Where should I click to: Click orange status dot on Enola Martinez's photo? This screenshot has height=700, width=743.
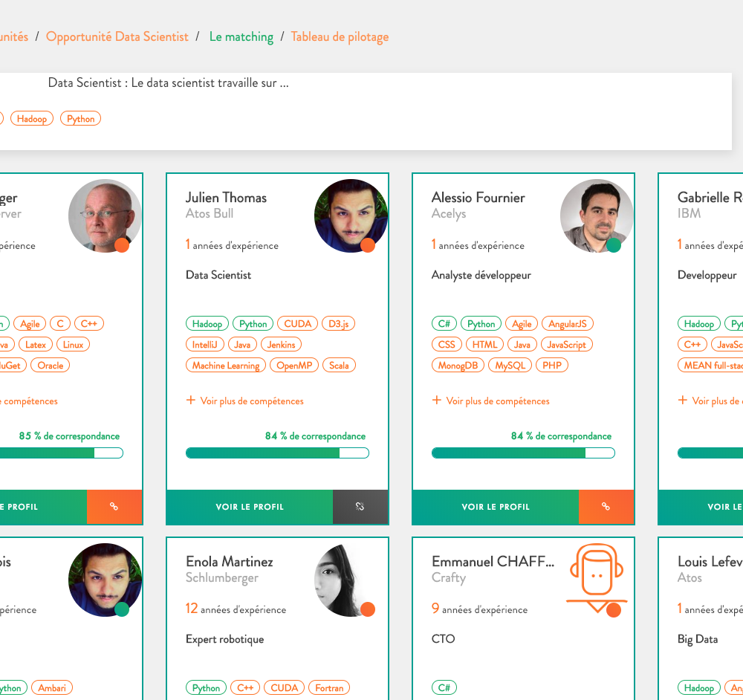click(368, 609)
